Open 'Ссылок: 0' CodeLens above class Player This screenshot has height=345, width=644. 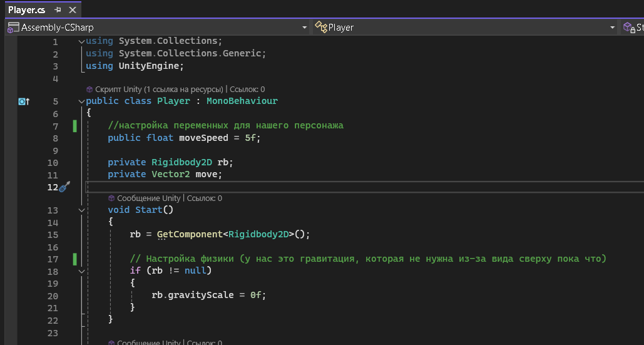coord(247,89)
